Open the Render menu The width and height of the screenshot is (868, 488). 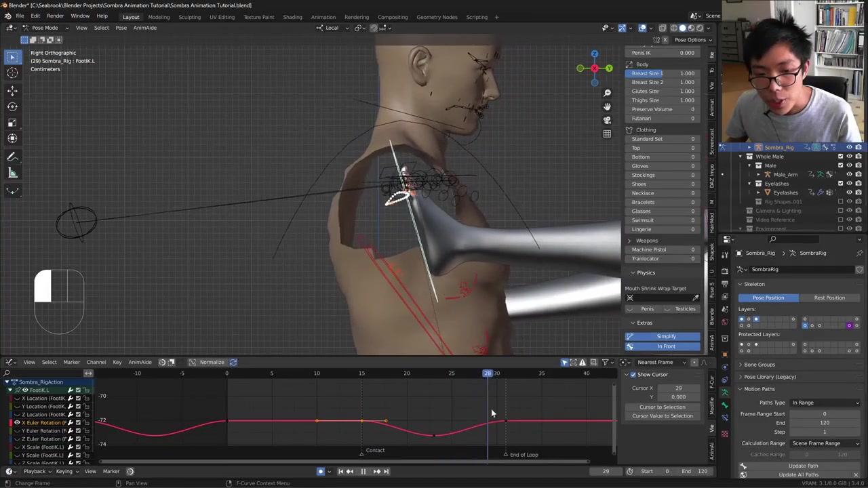click(x=55, y=16)
